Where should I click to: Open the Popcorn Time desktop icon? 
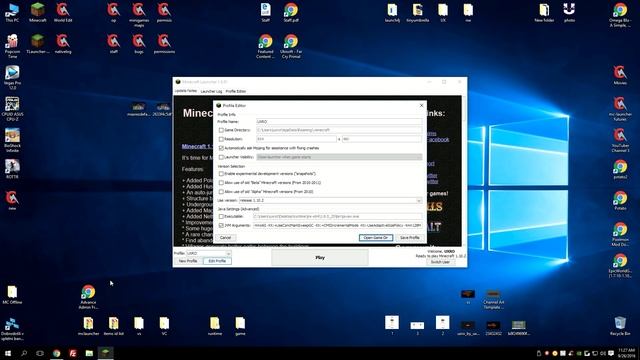coord(12,46)
